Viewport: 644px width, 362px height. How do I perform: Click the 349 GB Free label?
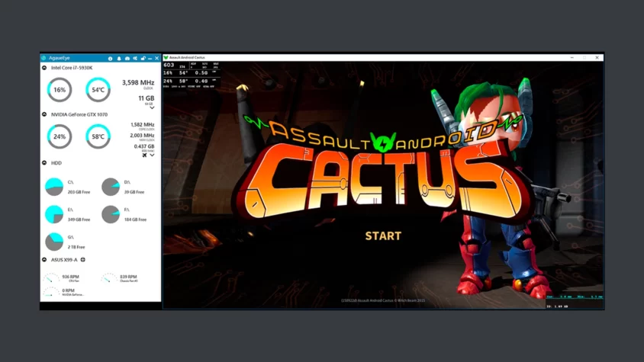tap(79, 219)
